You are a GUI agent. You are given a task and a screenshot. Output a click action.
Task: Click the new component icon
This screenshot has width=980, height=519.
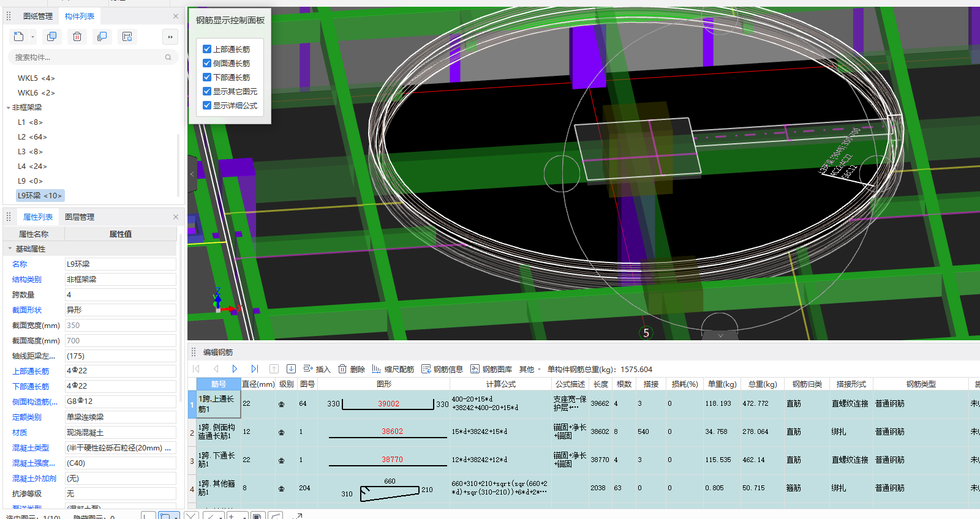pyautogui.click(x=18, y=37)
